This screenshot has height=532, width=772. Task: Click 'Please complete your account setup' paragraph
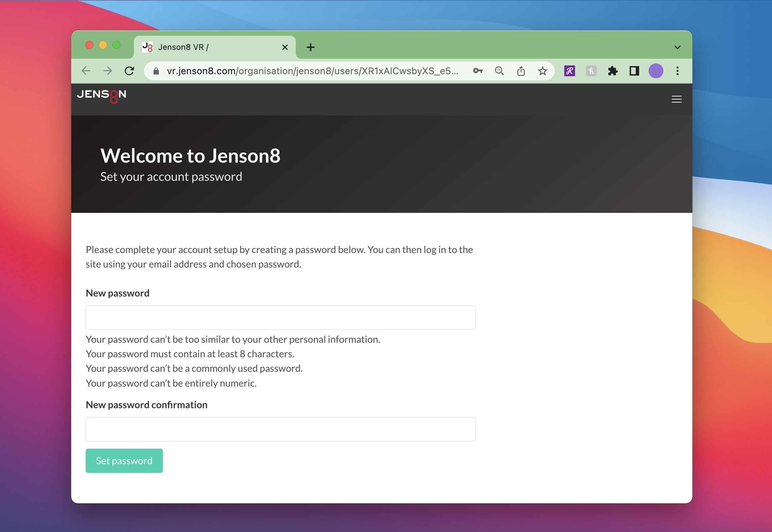(x=279, y=257)
